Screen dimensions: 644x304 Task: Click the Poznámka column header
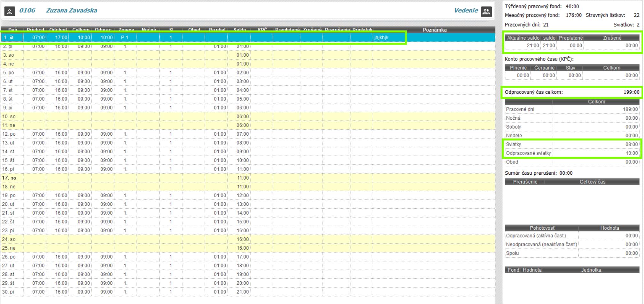pyautogui.click(x=434, y=30)
